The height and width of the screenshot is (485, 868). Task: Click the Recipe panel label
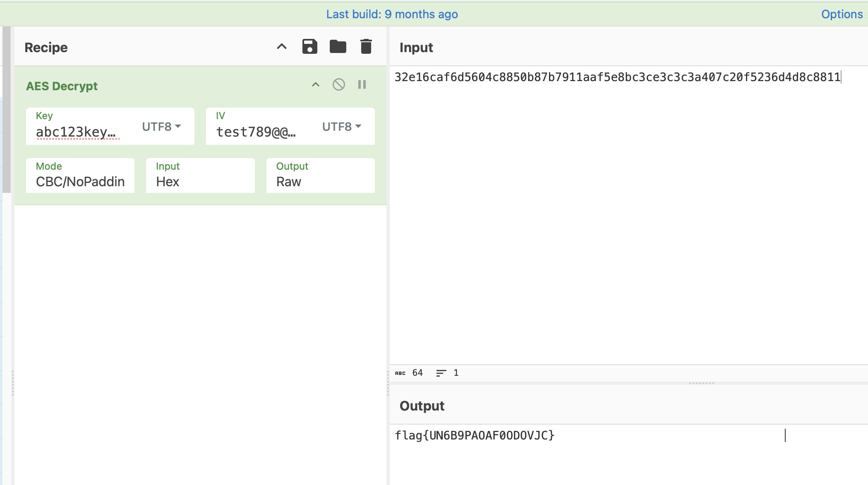pos(46,47)
